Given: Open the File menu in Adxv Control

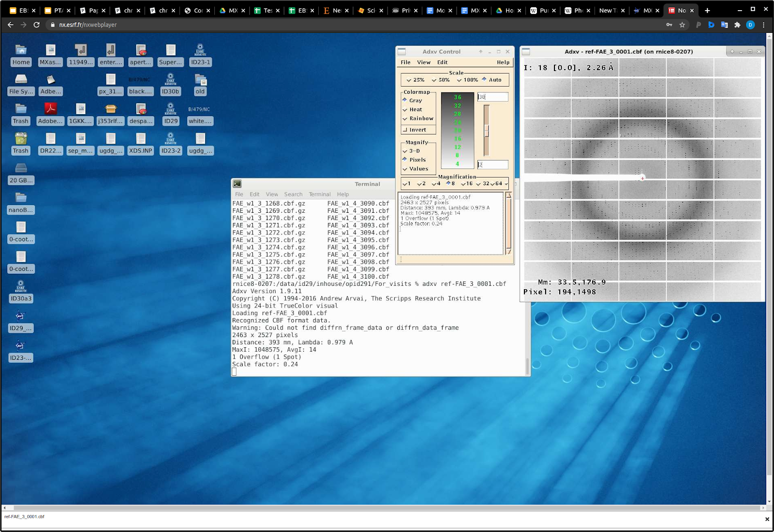Looking at the screenshot, I should 405,62.
